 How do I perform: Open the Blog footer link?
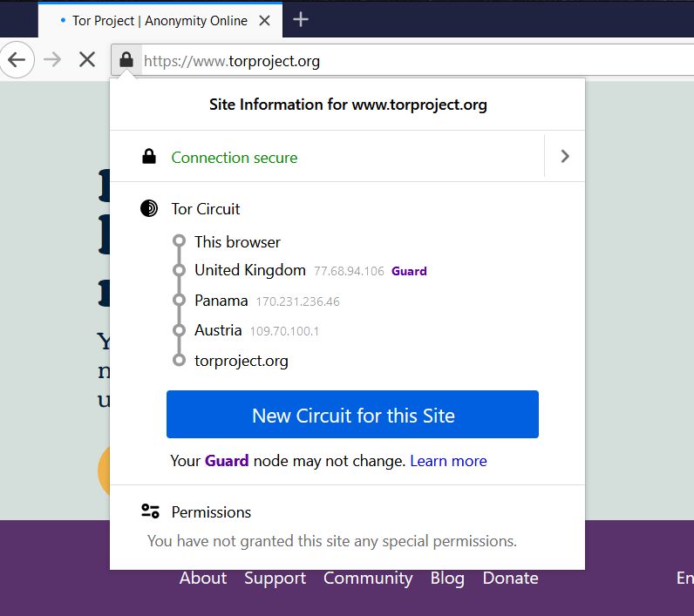(x=447, y=578)
